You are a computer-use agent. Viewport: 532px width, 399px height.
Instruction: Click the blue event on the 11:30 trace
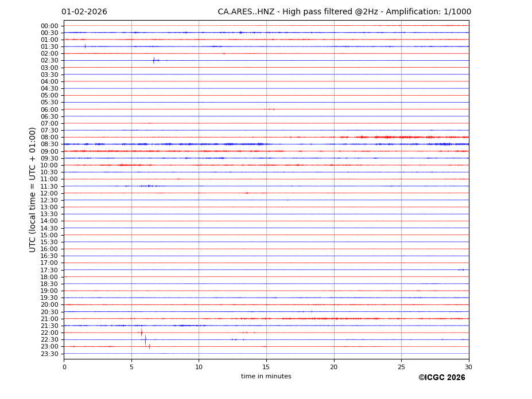point(149,186)
